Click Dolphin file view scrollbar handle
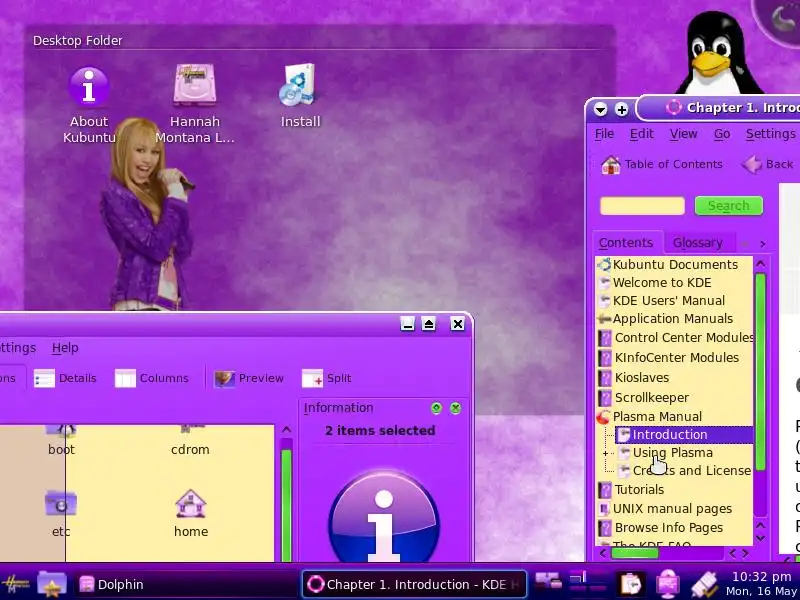The image size is (800, 600). 287,505
